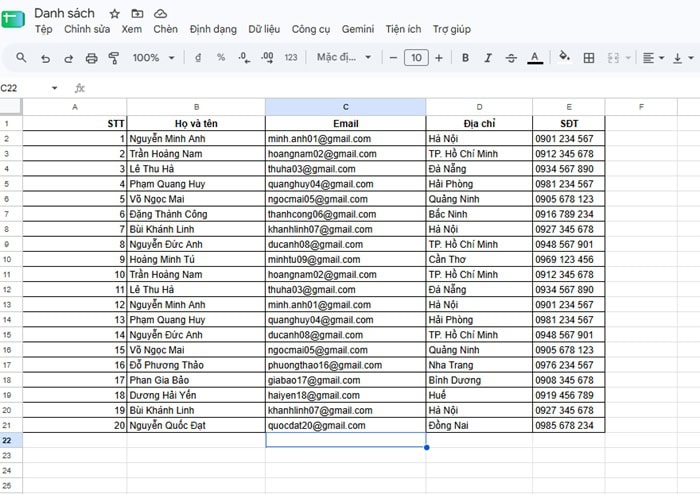Open the search menus magnifier icon
Image resolution: width=700 pixels, height=494 pixels.
[21, 58]
